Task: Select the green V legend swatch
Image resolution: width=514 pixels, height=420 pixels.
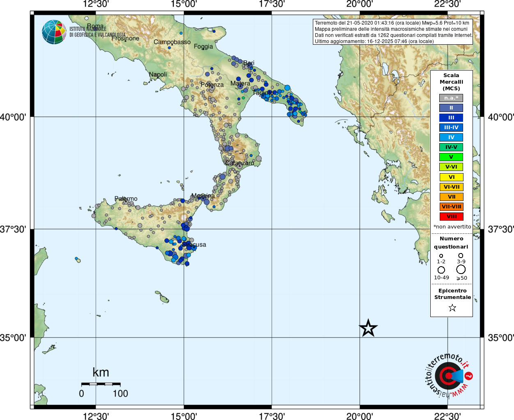Action: (x=451, y=157)
